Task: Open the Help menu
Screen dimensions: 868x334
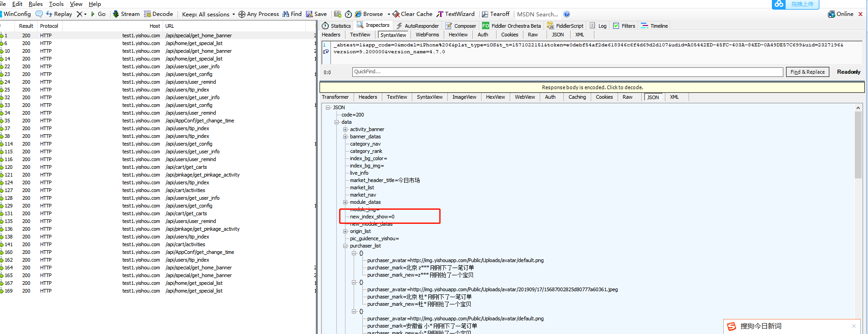Action: pos(95,4)
